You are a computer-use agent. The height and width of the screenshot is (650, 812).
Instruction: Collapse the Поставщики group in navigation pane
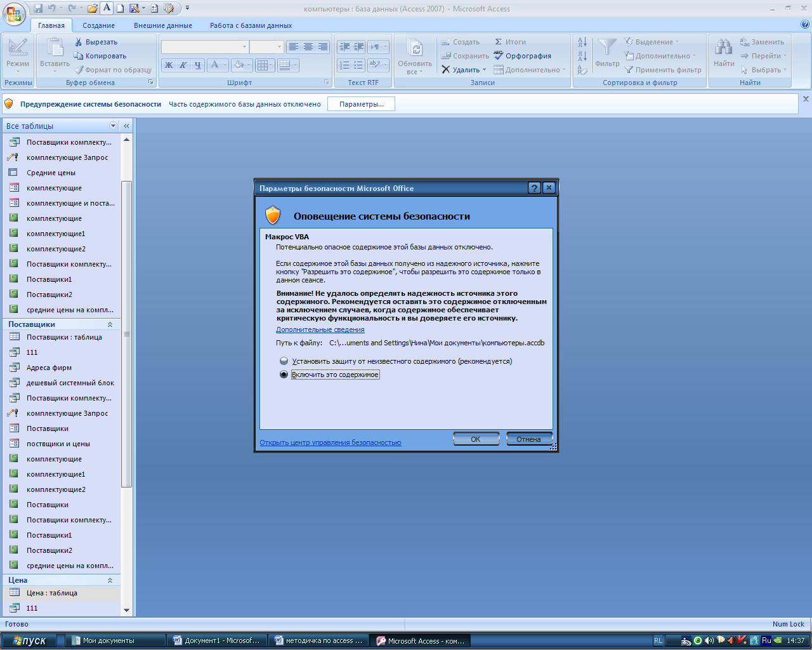pyautogui.click(x=110, y=324)
